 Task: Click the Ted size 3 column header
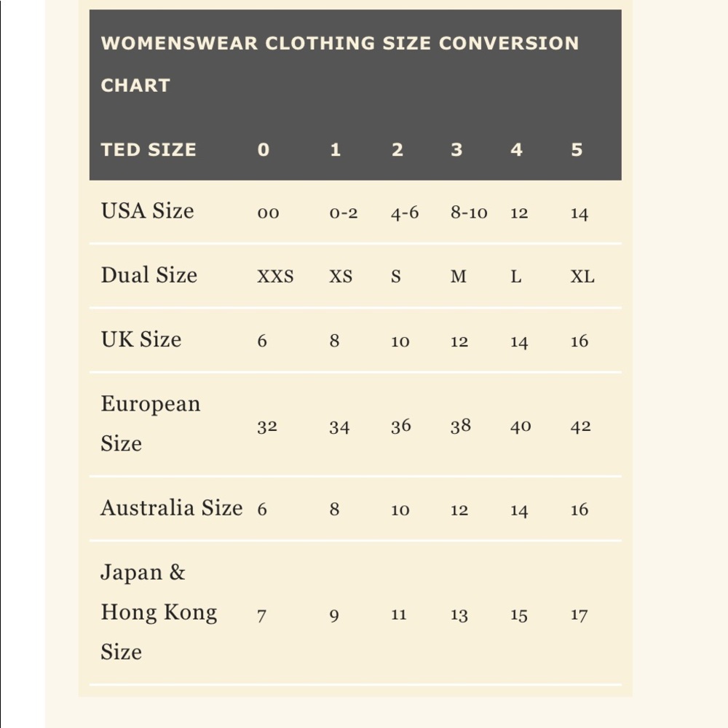456,149
